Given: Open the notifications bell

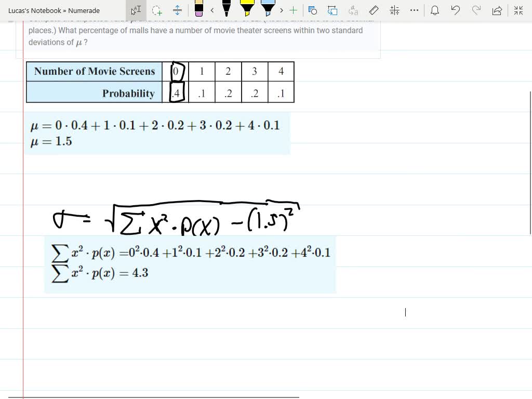Looking at the screenshot, I should click(435, 10).
